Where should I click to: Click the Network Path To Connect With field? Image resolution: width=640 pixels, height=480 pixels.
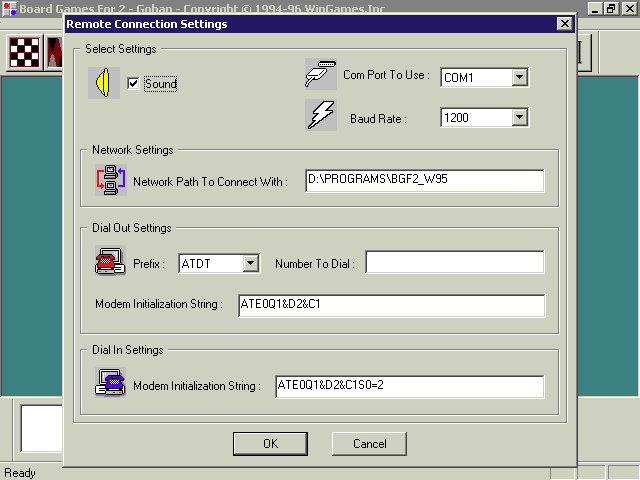424,180
